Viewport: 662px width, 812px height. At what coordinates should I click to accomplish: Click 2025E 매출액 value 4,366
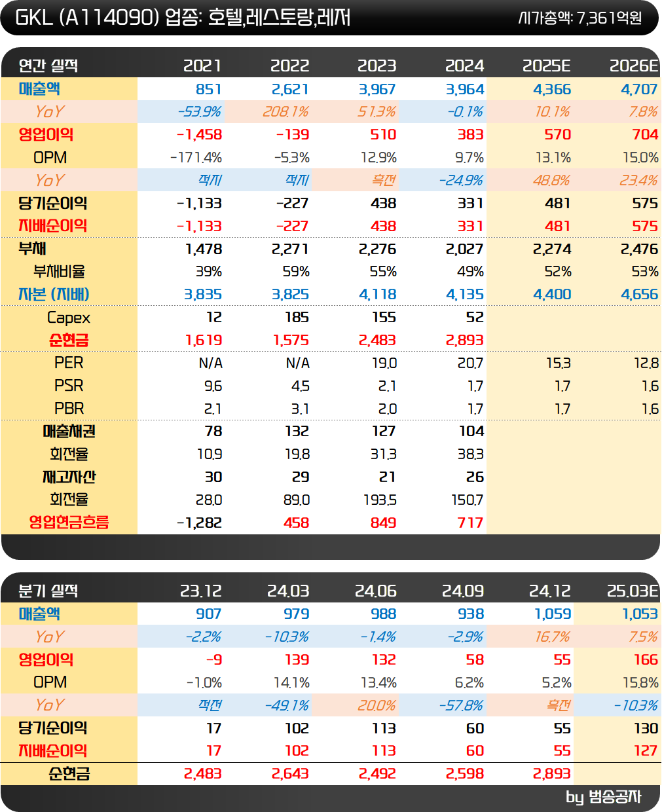pos(552,89)
